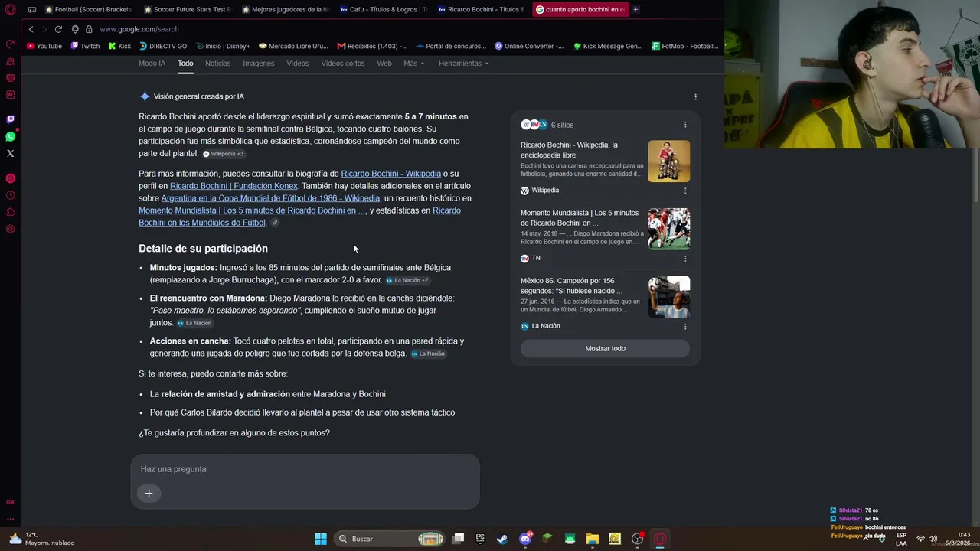Open the Ricardo Bochini - Wikipedia link
The height and width of the screenshot is (551, 980).
(x=390, y=174)
